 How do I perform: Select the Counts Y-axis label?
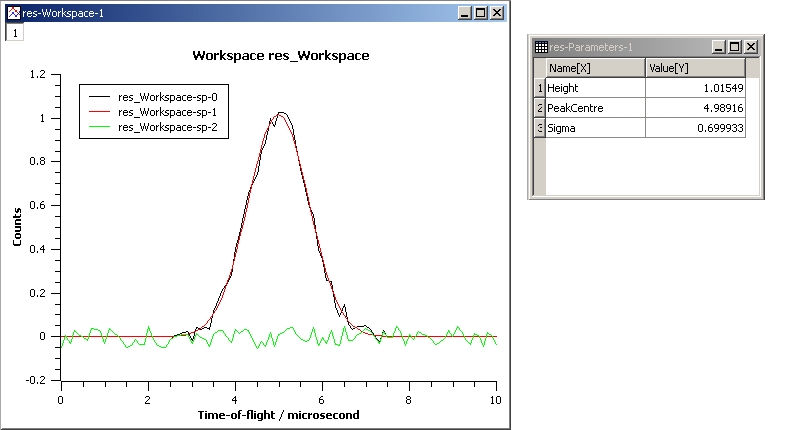(17, 228)
